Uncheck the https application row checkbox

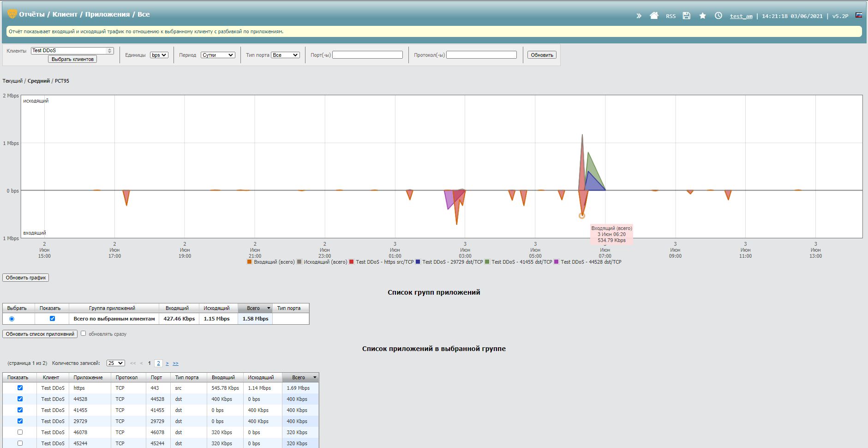pyautogui.click(x=20, y=388)
